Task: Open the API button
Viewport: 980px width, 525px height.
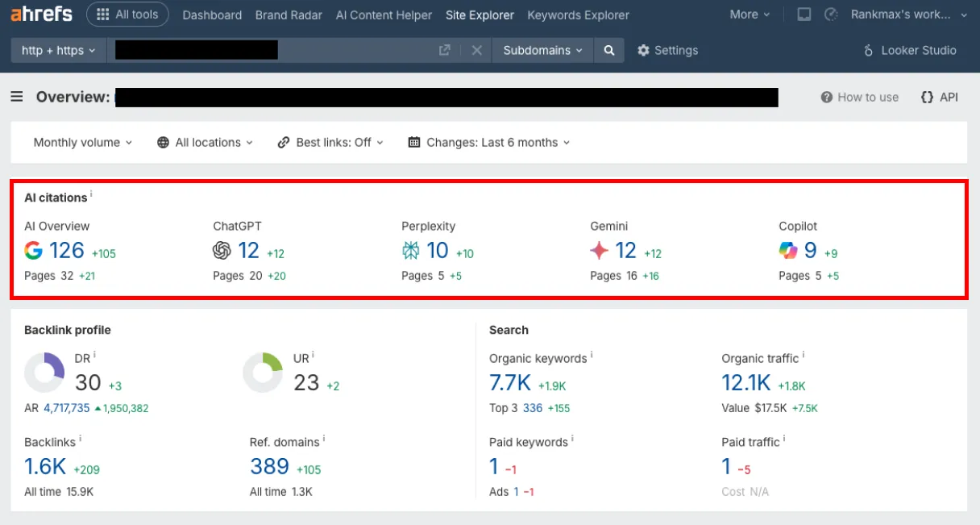Action: pos(940,97)
